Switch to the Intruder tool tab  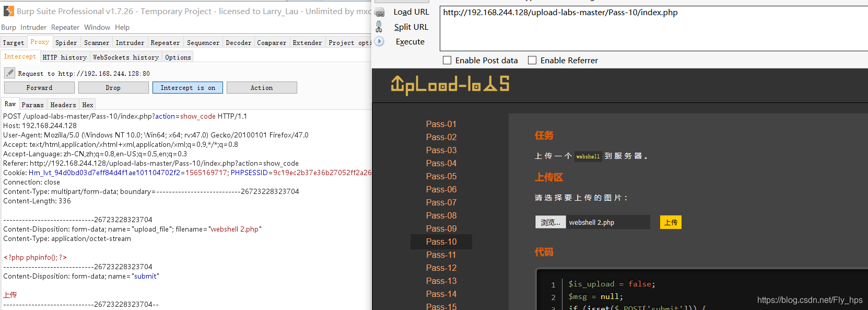(130, 43)
